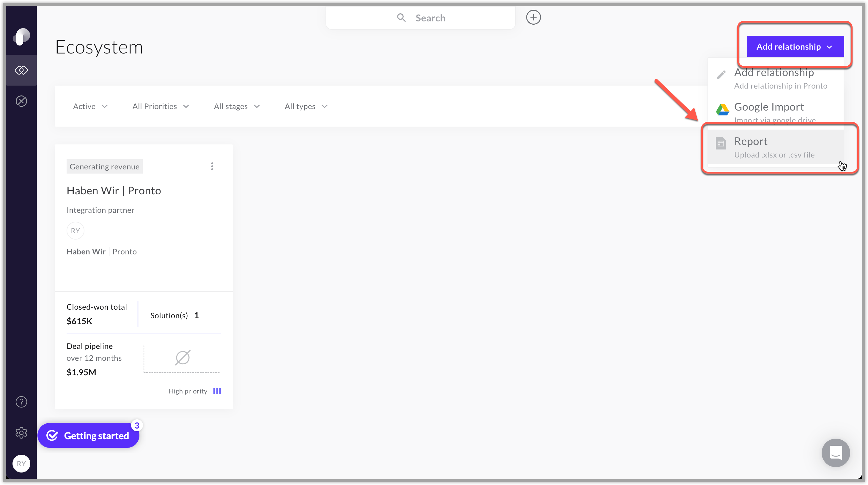
Task: Click into the Search field
Action: tap(420, 18)
